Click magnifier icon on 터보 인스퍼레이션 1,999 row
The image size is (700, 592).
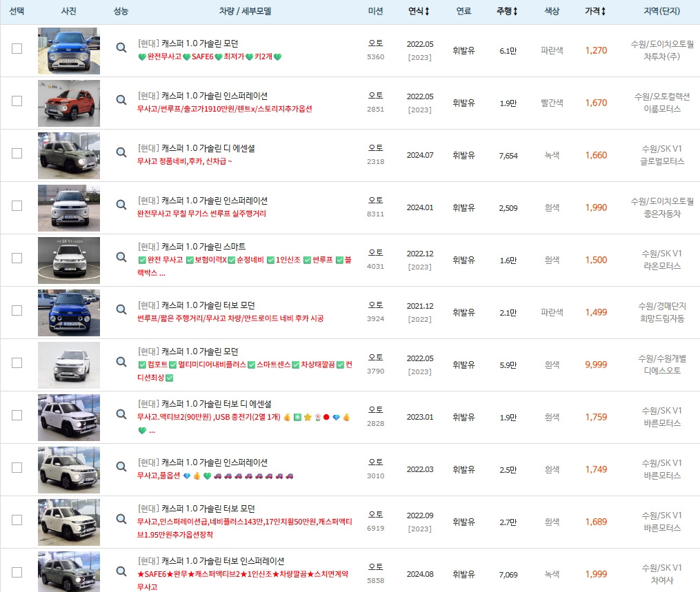[121, 571]
